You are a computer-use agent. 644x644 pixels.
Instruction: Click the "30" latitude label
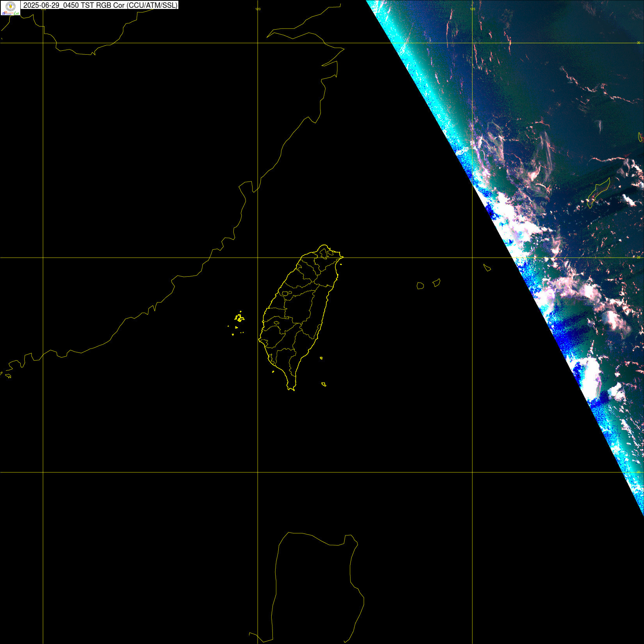(x=639, y=43)
